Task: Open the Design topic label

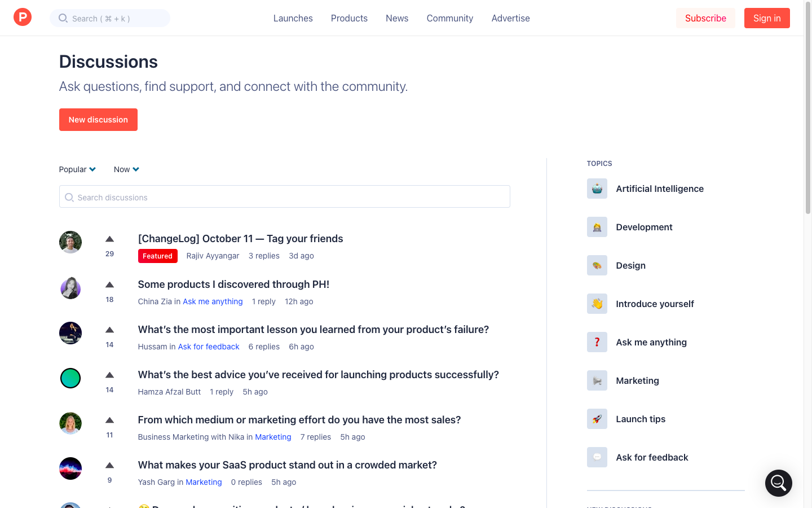Action: (x=631, y=265)
